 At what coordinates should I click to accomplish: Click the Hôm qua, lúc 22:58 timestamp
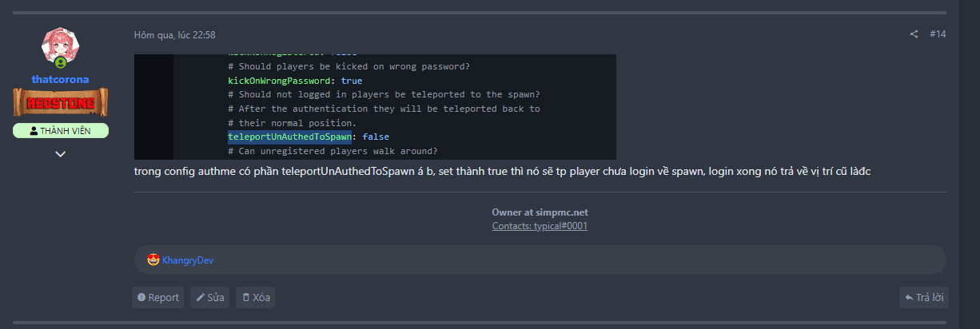174,35
